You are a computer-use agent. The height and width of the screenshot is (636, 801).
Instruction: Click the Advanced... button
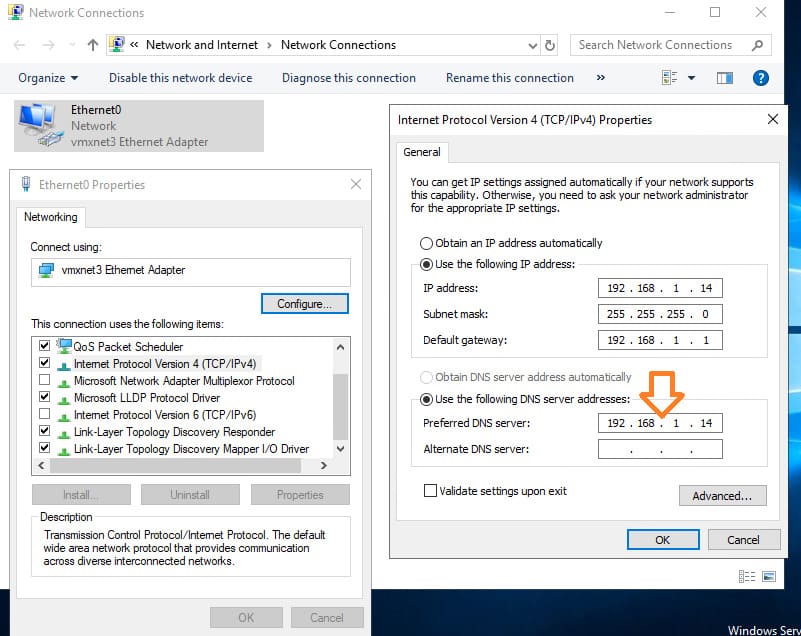pos(722,496)
